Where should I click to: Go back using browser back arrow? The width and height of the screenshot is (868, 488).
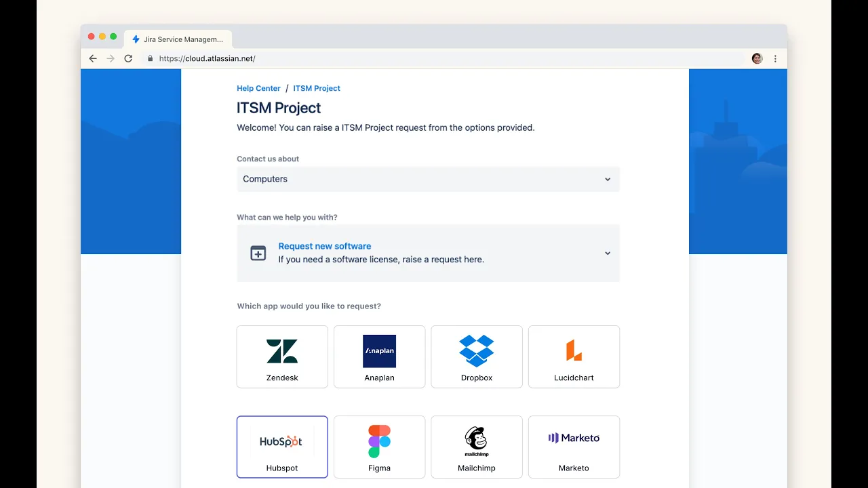point(93,59)
